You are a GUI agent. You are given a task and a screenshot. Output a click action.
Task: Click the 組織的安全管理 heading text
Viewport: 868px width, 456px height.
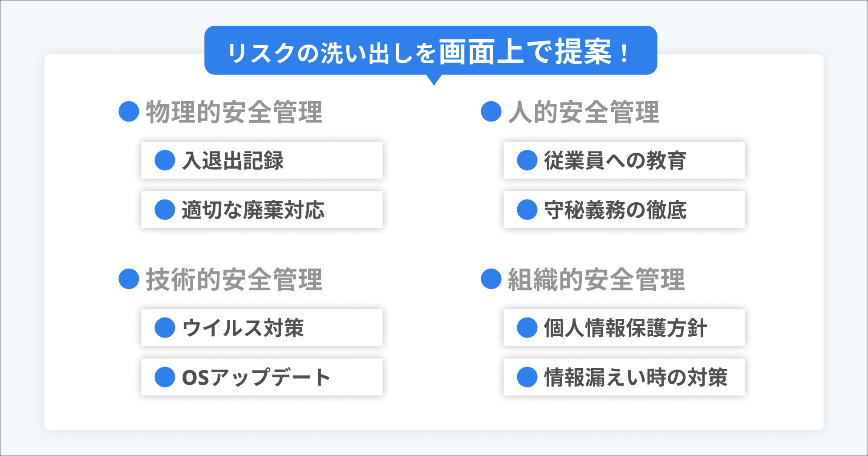pyautogui.click(x=596, y=279)
